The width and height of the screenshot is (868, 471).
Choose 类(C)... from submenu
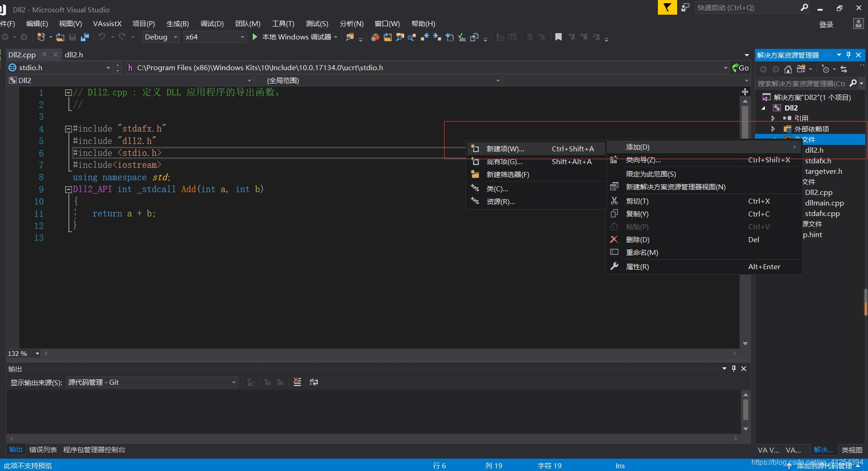535,189
